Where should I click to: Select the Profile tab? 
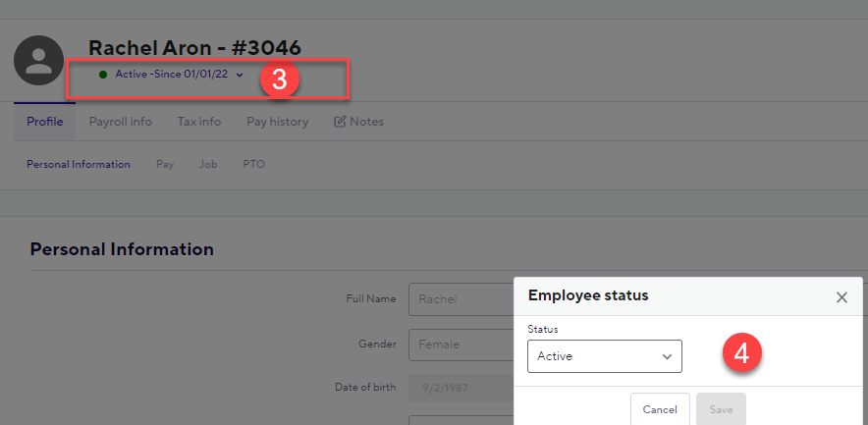click(45, 121)
